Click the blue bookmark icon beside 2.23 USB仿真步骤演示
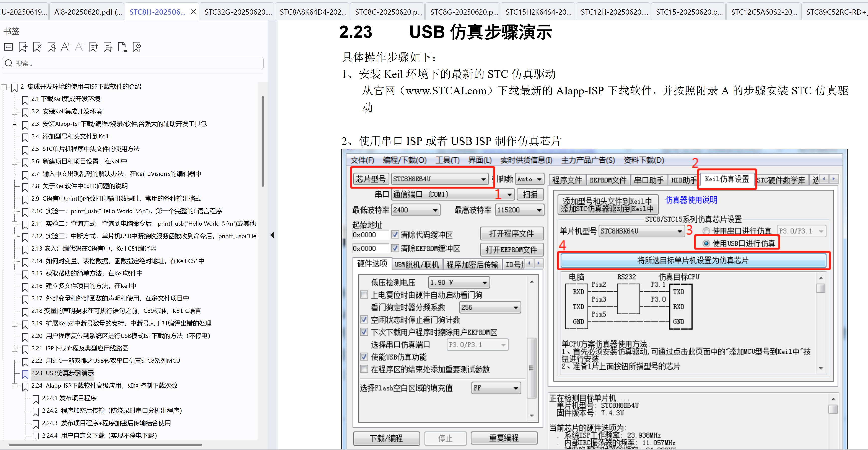 pos(25,374)
